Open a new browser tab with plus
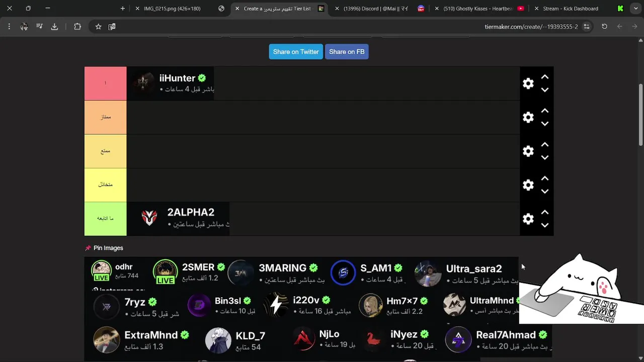 coord(123,9)
